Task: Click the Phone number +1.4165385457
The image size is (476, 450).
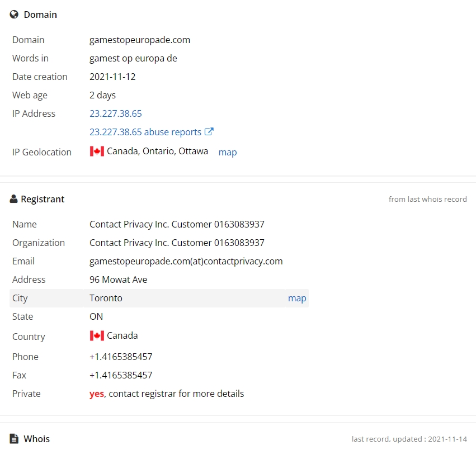Action: 121,357
